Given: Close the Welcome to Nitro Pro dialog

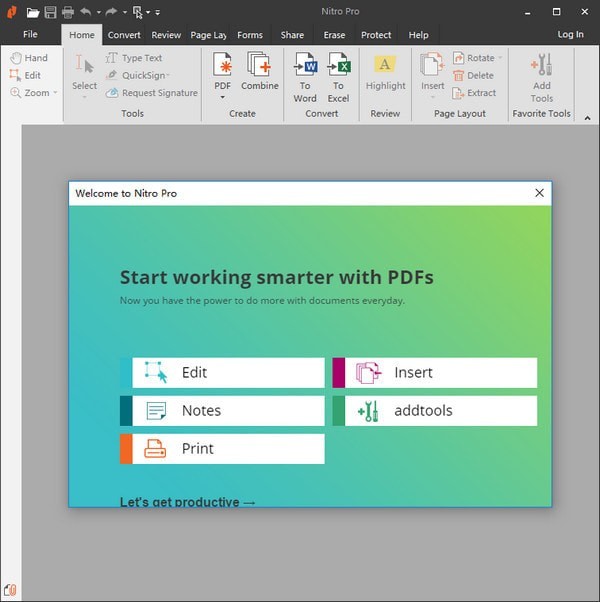Looking at the screenshot, I should pyautogui.click(x=540, y=193).
